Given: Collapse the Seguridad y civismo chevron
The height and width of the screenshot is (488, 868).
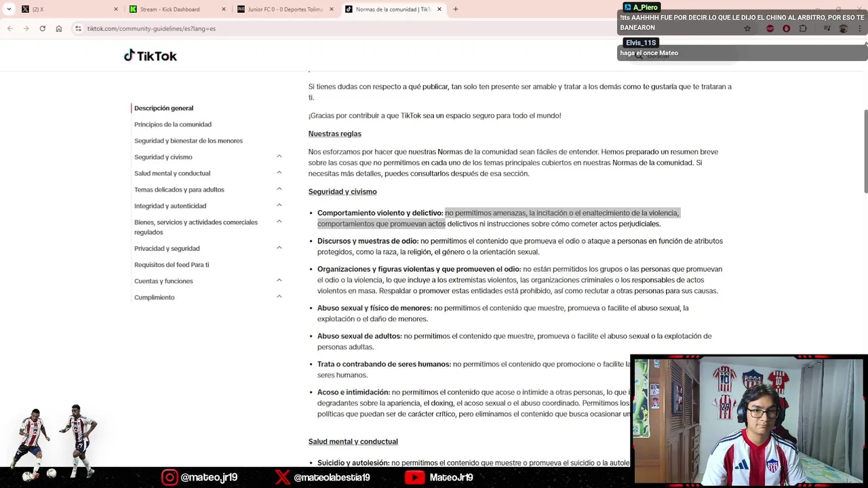Looking at the screenshot, I should [x=279, y=157].
